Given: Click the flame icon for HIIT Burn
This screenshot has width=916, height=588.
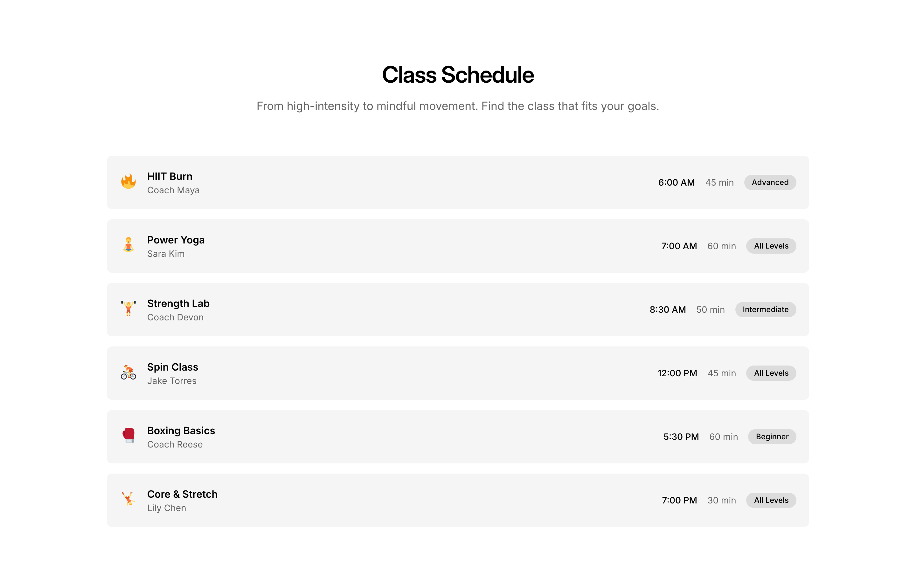Looking at the screenshot, I should 128,182.
